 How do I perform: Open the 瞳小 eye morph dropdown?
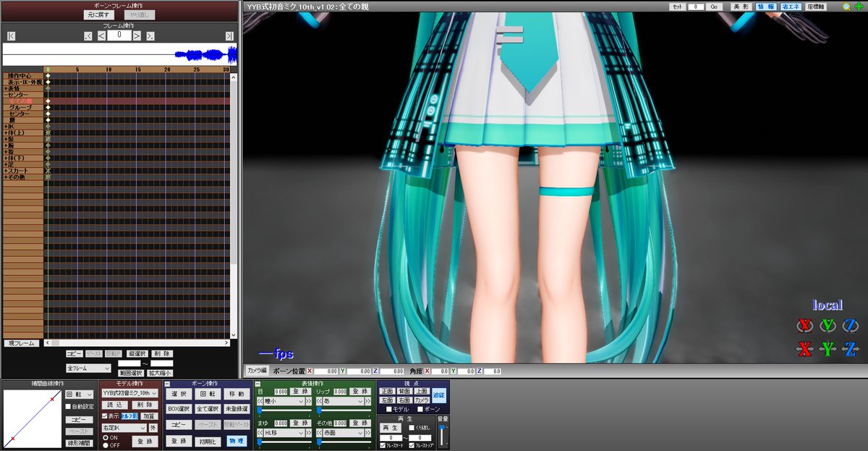[x=285, y=400]
